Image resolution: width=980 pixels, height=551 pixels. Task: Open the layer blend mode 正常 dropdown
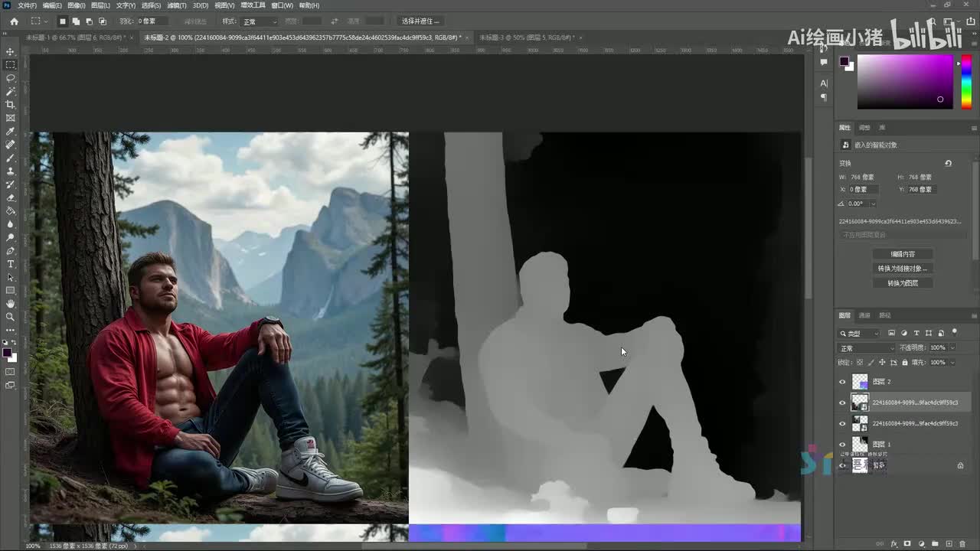[x=866, y=348]
